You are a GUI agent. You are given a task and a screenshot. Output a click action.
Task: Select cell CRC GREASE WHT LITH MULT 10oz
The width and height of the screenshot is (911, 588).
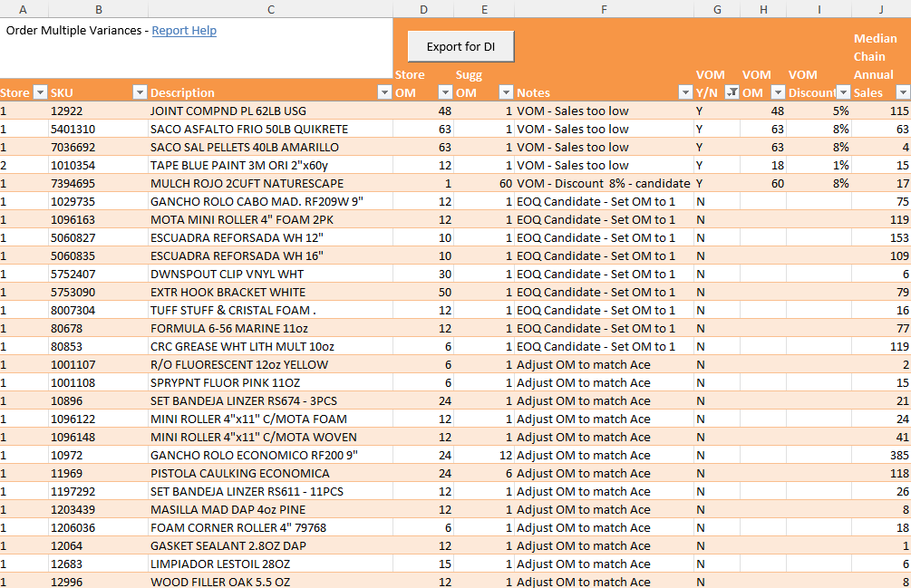271,346
